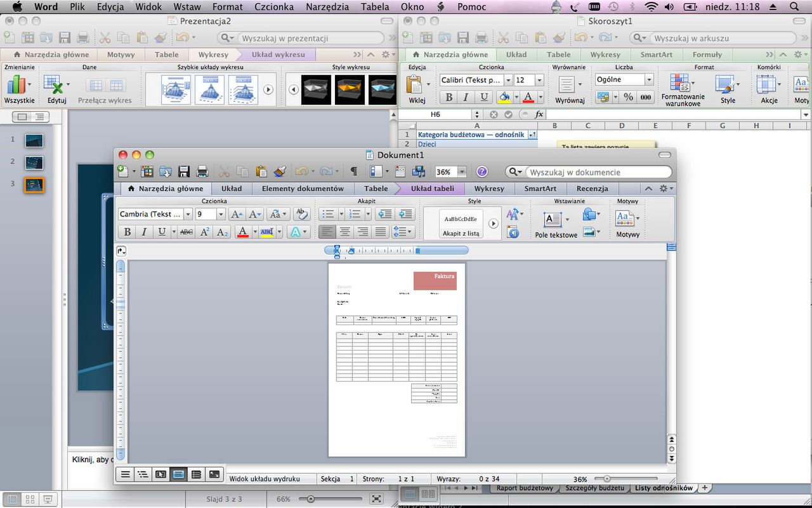Click the Excel formula bar cell reference H6
812x508 pixels.
point(435,114)
